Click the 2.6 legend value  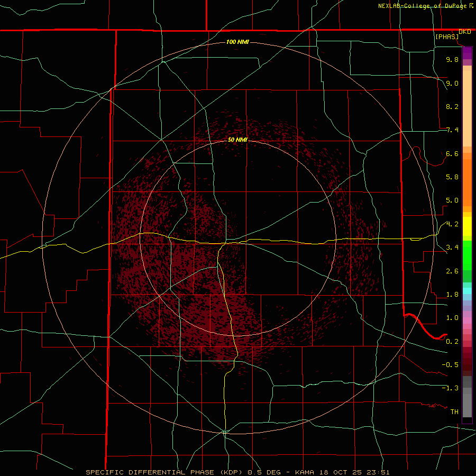tap(452, 271)
